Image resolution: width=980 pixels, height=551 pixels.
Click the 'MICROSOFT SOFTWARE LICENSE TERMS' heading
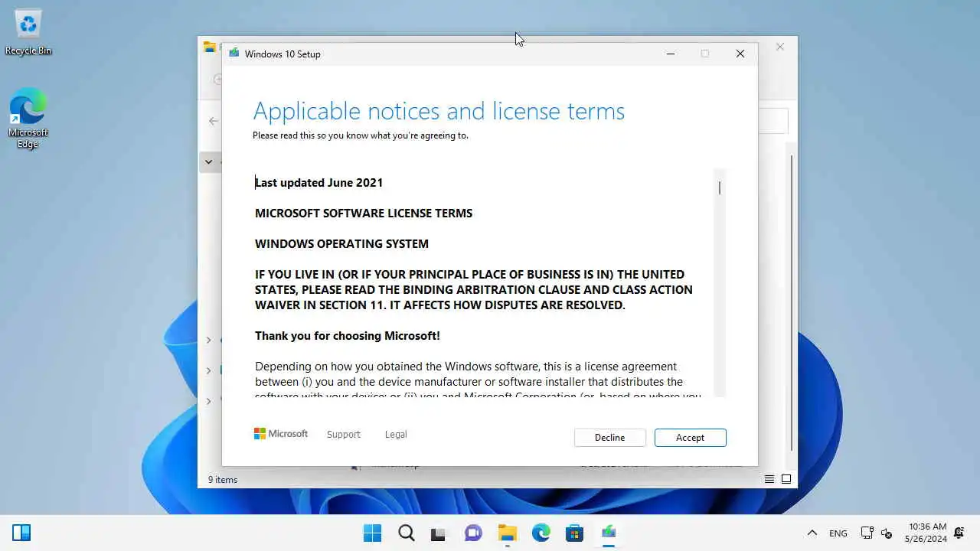click(x=364, y=213)
